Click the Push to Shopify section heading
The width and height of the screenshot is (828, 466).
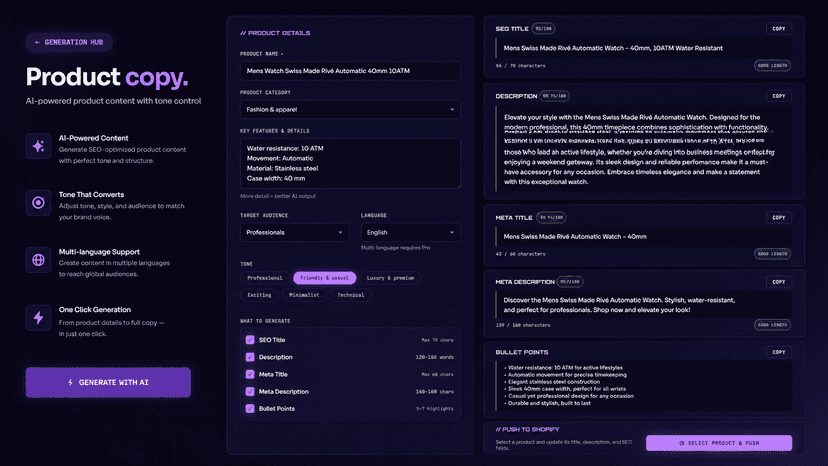[527, 430]
